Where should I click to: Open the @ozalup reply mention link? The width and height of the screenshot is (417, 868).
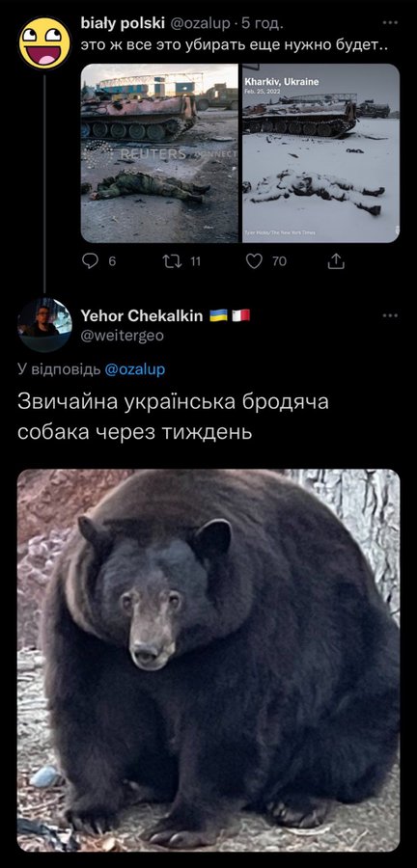pos(134,369)
